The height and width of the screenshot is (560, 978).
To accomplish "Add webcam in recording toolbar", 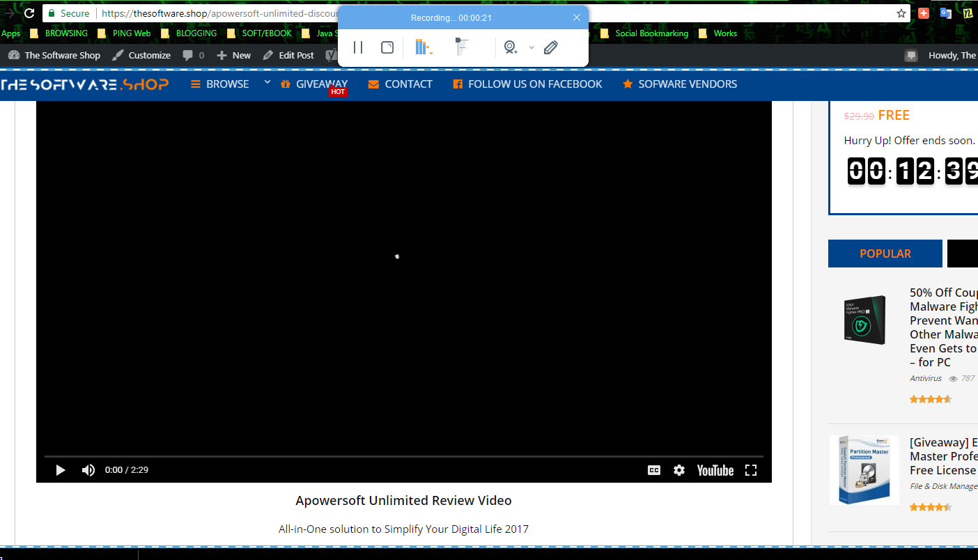I will point(511,47).
